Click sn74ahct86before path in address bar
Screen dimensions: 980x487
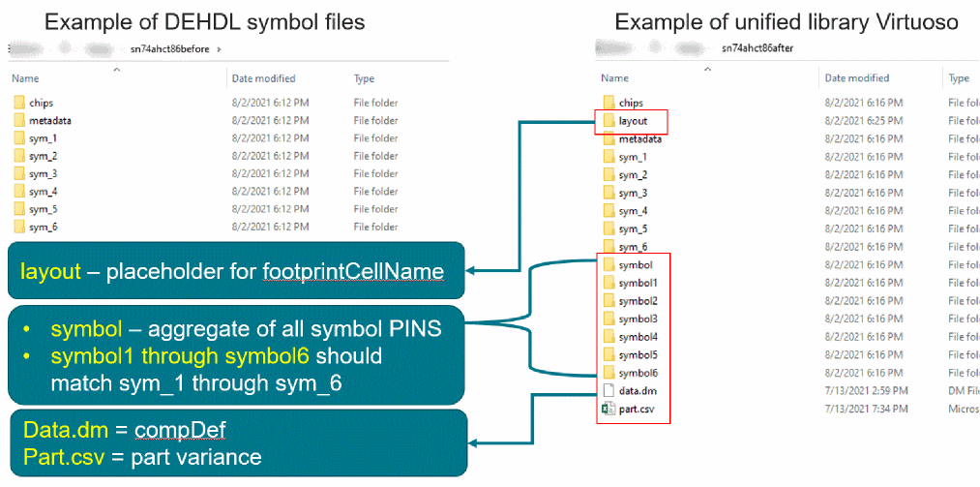point(169,48)
